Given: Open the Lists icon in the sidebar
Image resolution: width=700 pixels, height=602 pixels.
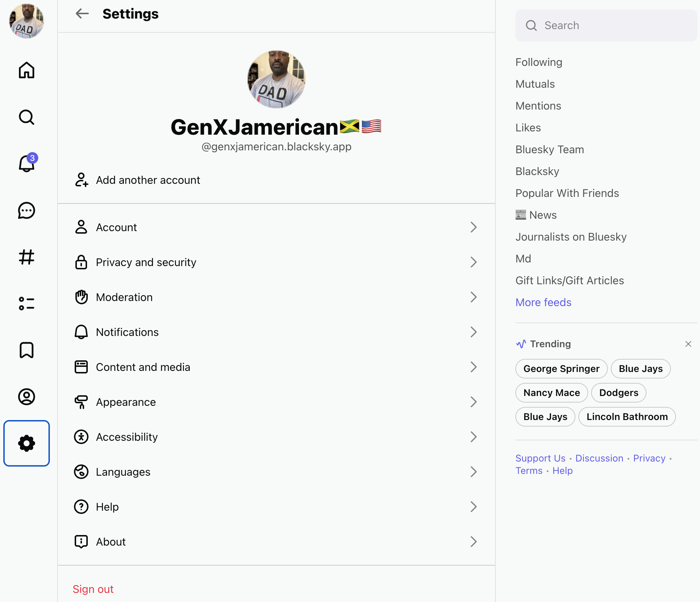Looking at the screenshot, I should coord(26,304).
